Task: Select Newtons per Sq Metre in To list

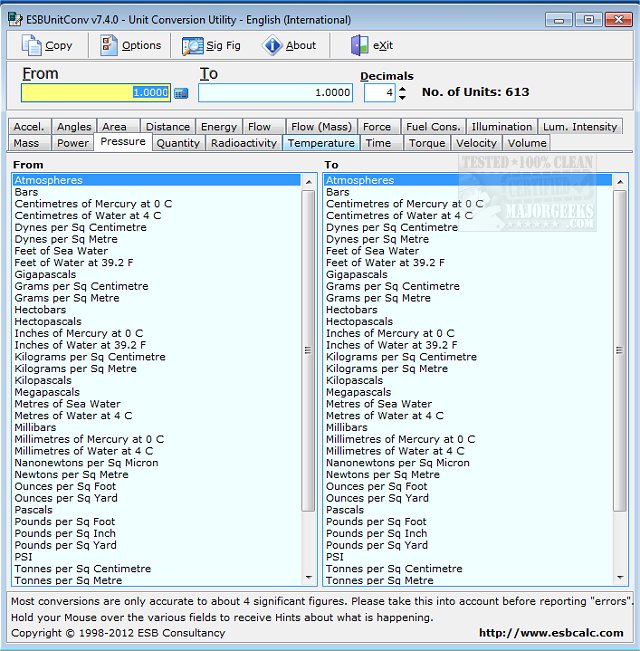Action: (x=467, y=475)
